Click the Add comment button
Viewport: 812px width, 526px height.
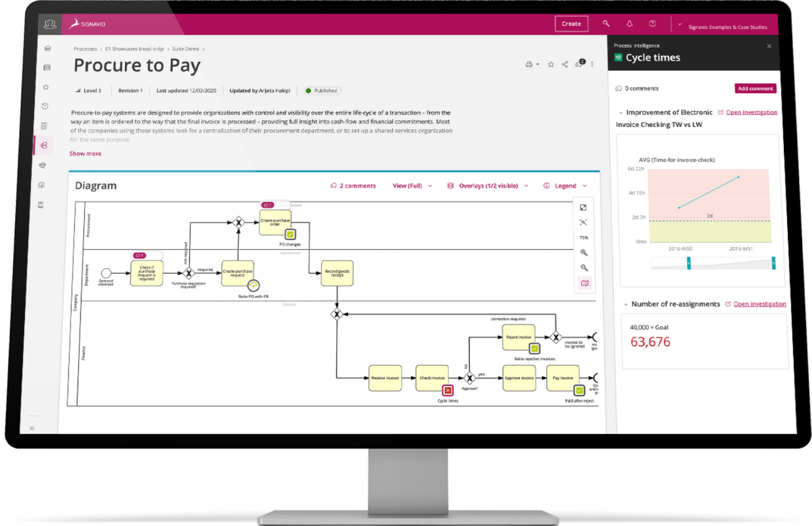[755, 88]
